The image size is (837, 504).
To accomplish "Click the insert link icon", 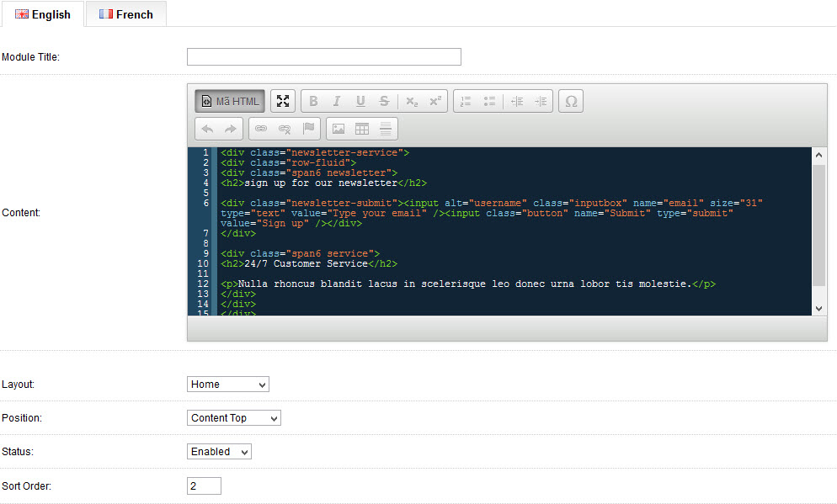I will (261, 129).
